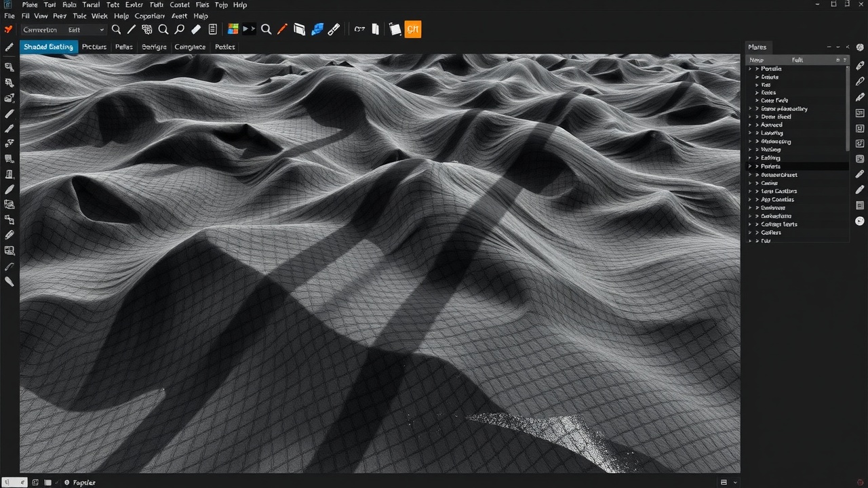This screenshot has width=868, height=488.
Task: Click the orange highlighted toolbar button
Action: tap(413, 29)
